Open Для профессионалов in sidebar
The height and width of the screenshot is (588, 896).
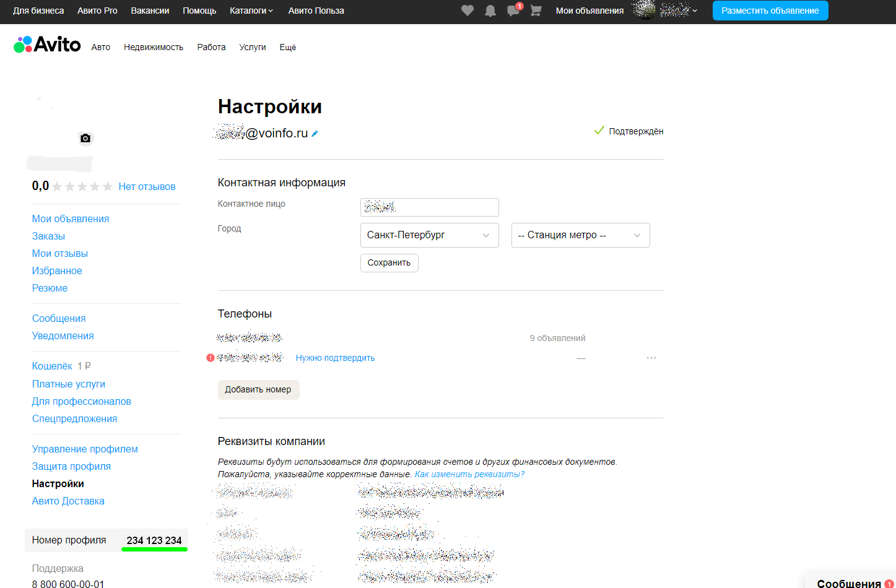82,401
